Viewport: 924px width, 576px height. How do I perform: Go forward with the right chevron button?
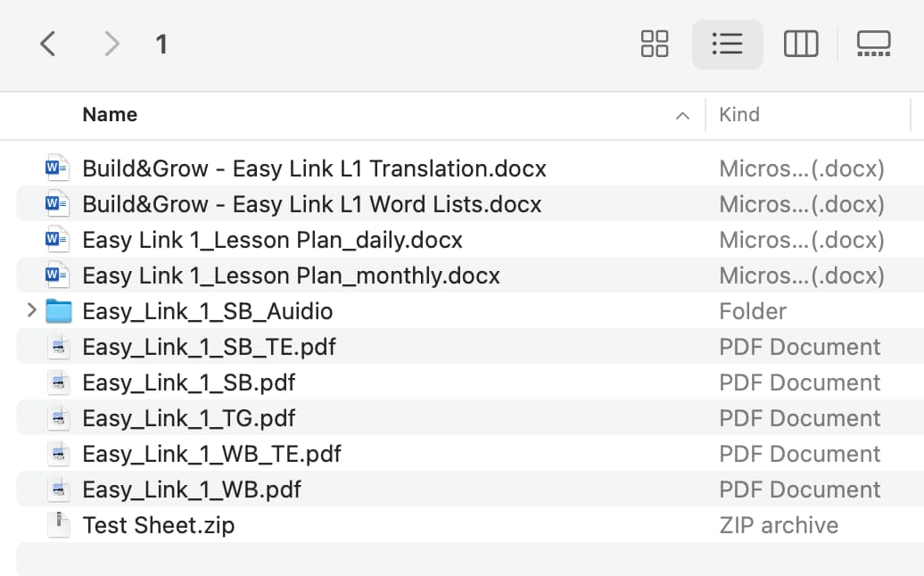(111, 45)
